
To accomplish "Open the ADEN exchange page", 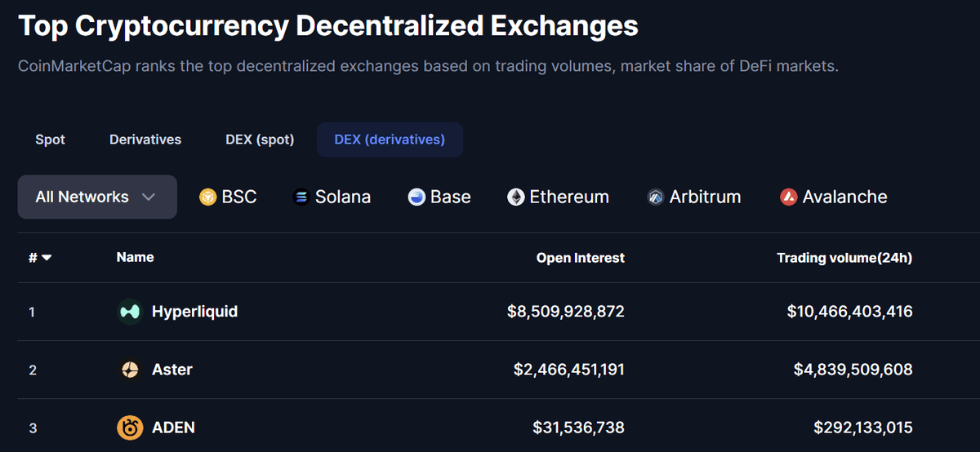I will click(x=173, y=428).
